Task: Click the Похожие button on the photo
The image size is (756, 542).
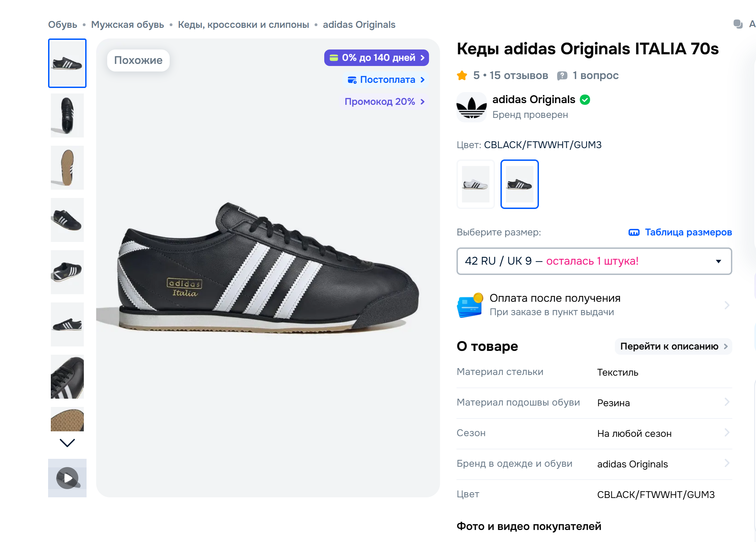Action: point(138,60)
